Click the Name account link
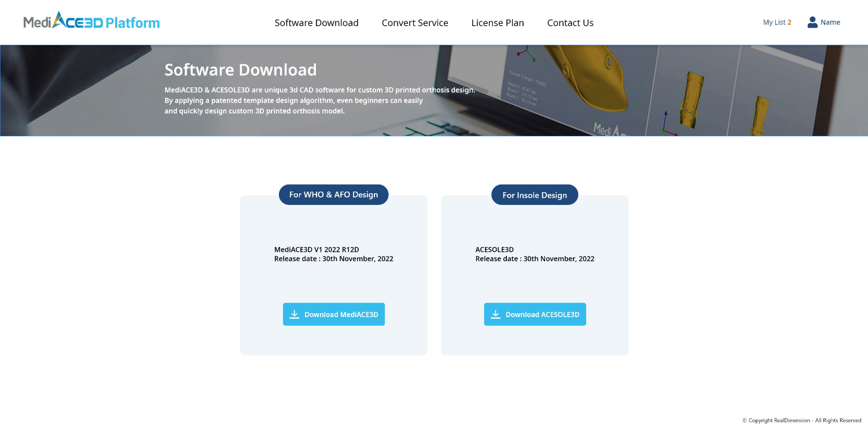The width and height of the screenshot is (868, 426). pyautogui.click(x=830, y=22)
